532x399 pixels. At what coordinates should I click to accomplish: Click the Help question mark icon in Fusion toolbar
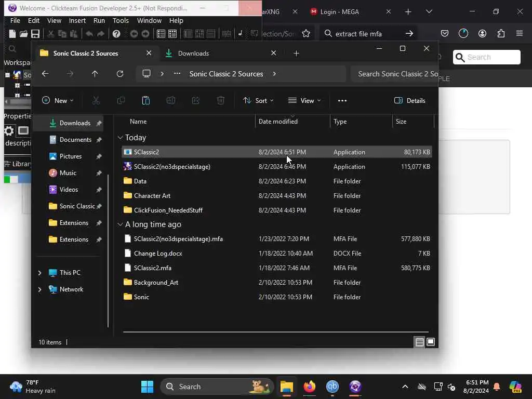(116, 34)
